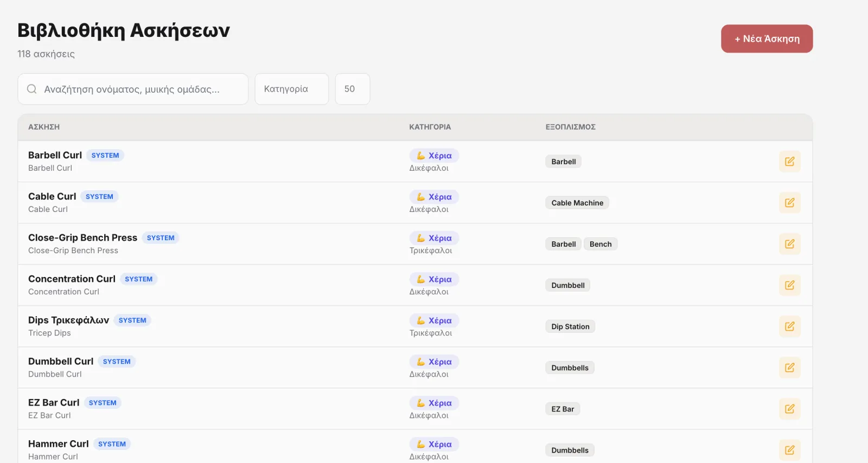Focus the exercise search field
868x463 pixels.
[133, 89]
